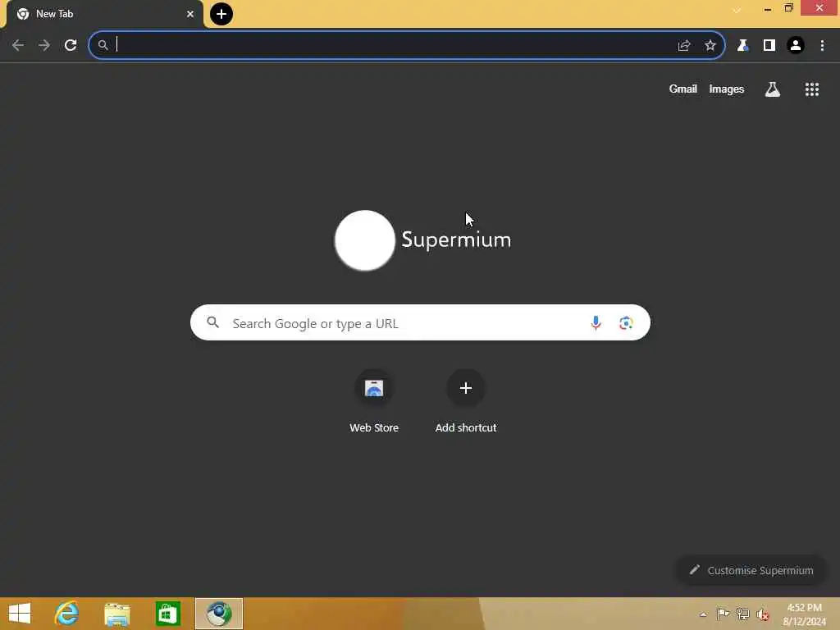The width and height of the screenshot is (840, 630).
Task: Select the New Tab tab
Action: point(104,14)
